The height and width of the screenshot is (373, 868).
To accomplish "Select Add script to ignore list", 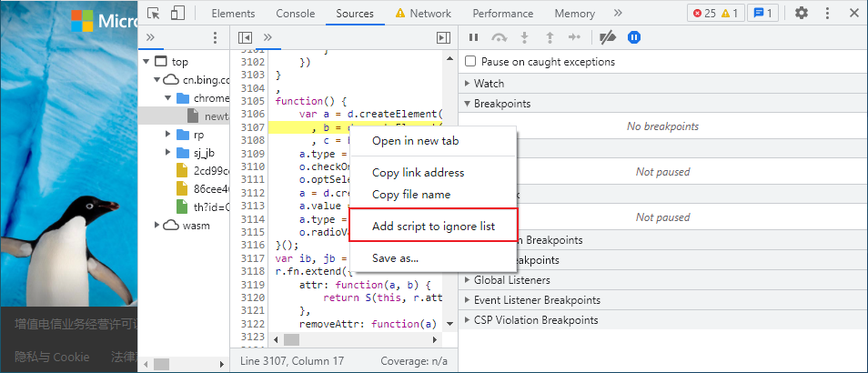I will click(433, 226).
